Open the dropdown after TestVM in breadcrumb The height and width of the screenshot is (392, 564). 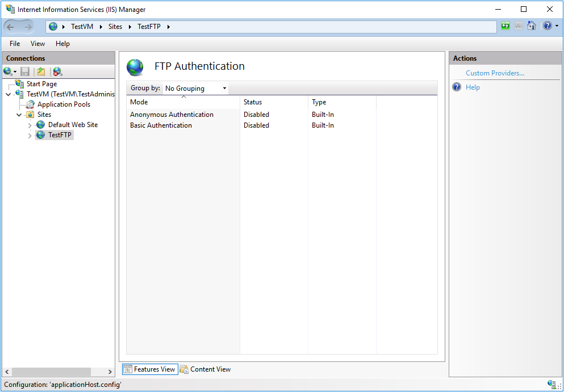[x=101, y=27]
